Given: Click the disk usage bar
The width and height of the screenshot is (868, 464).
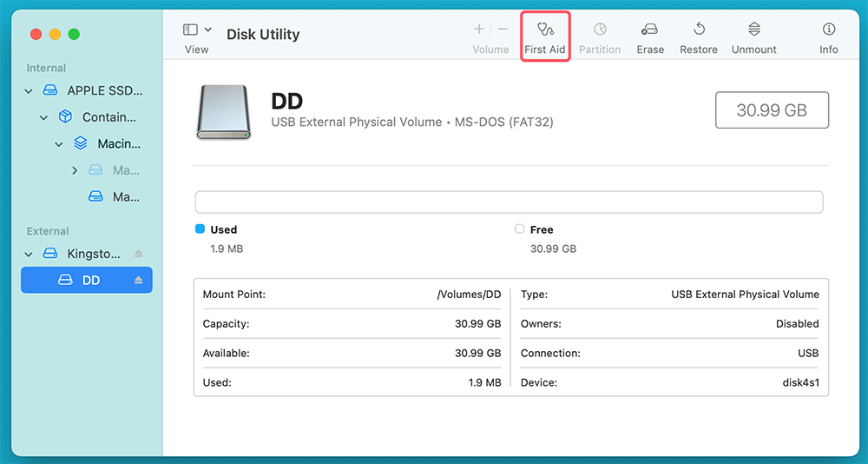Looking at the screenshot, I should pos(509,202).
